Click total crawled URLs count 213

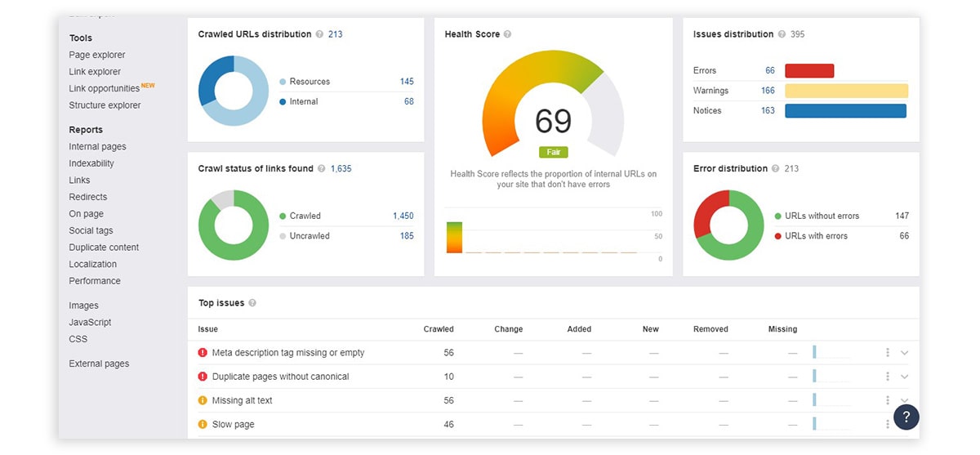[335, 34]
